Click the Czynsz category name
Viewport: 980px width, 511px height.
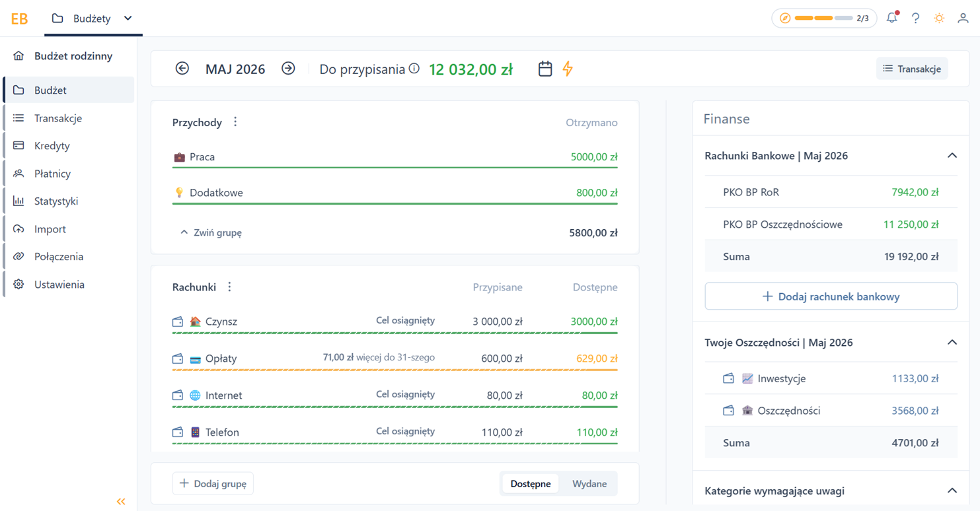point(221,322)
